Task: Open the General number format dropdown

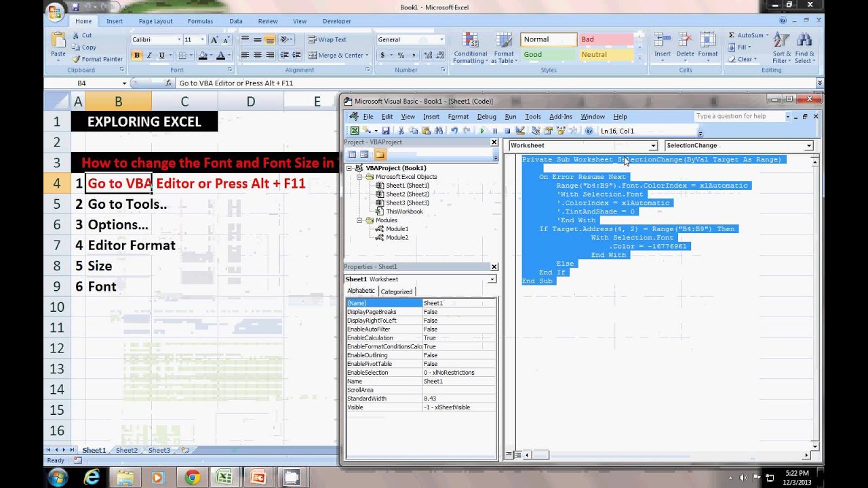Action: click(x=441, y=40)
